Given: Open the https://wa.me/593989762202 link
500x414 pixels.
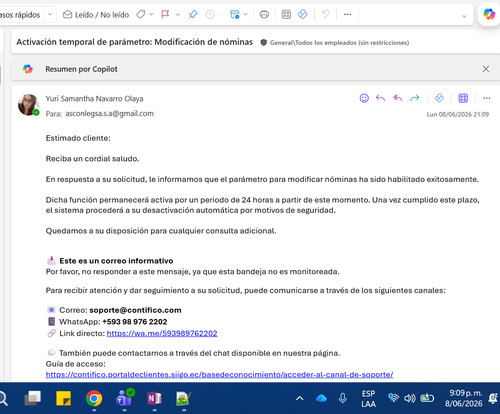Looking at the screenshot, I should 162,333.
